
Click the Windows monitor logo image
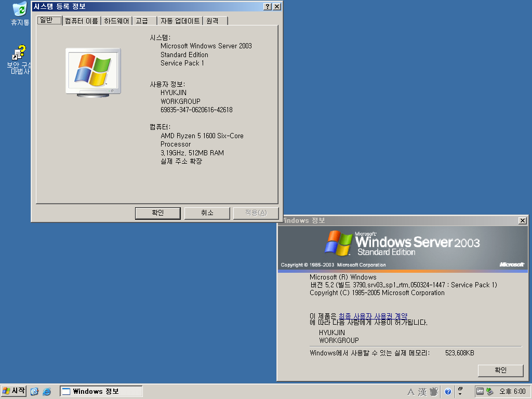point(94,73)
